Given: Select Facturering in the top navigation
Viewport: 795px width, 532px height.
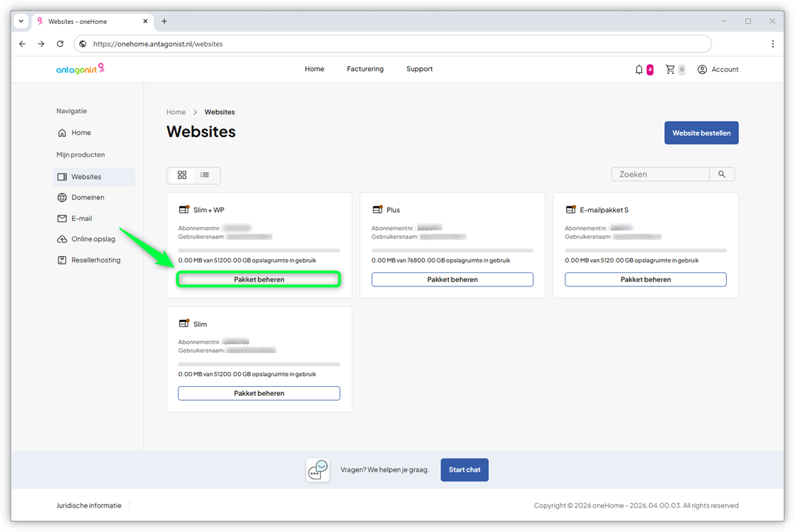Looking at the screenshot, I should point(364,69).
